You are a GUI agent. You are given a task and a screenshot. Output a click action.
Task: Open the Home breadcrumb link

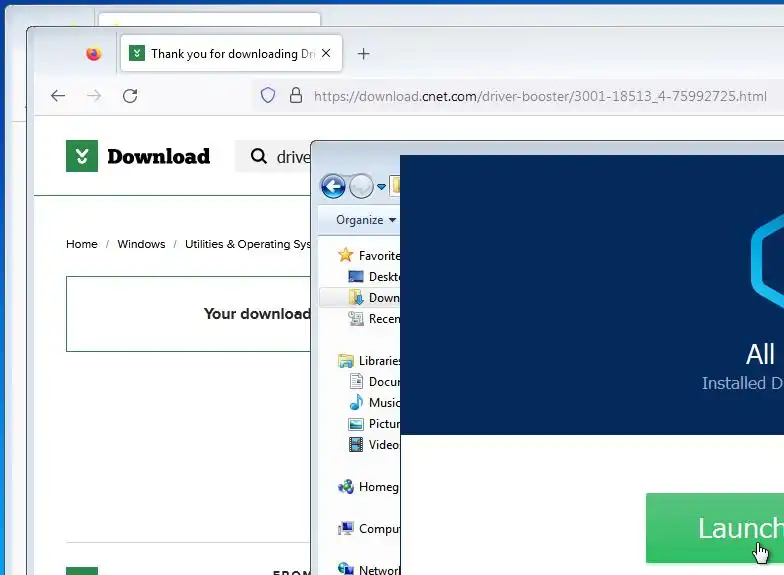tap(82, 244)
